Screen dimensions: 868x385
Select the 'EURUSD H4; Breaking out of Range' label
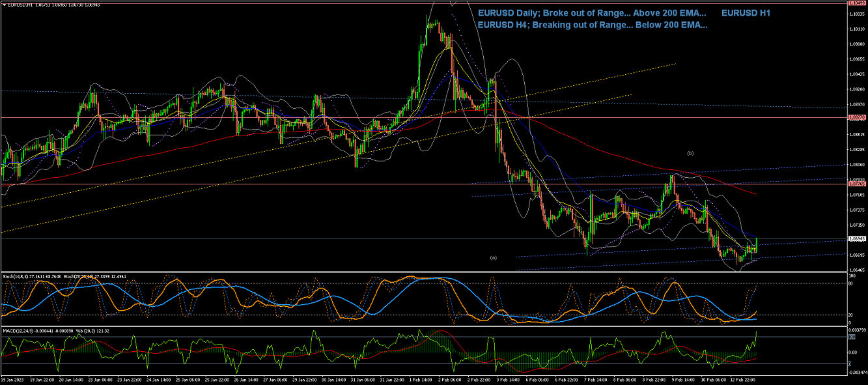click(593, 25)
